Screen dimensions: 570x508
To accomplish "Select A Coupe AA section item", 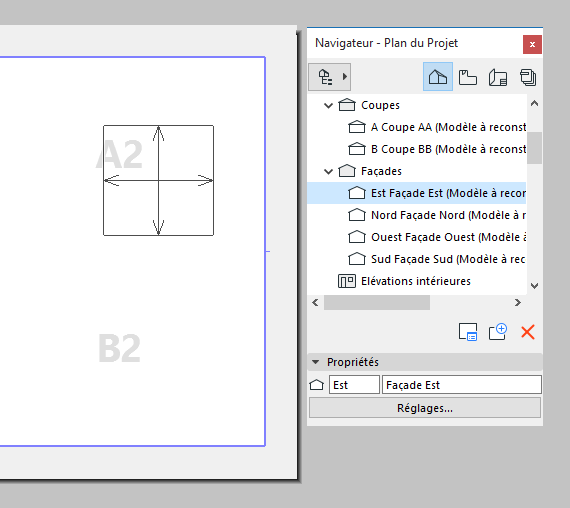I will point(448,127).
